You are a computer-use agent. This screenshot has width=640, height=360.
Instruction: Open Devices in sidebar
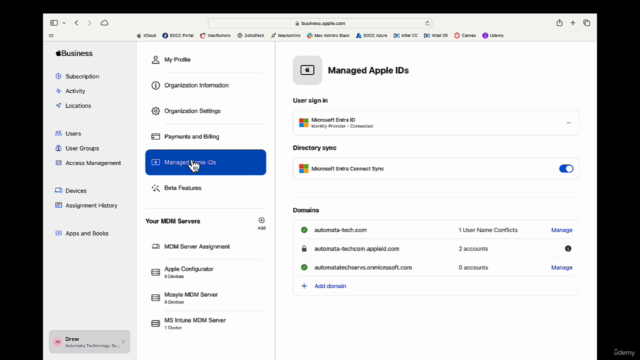click(71, 191)
